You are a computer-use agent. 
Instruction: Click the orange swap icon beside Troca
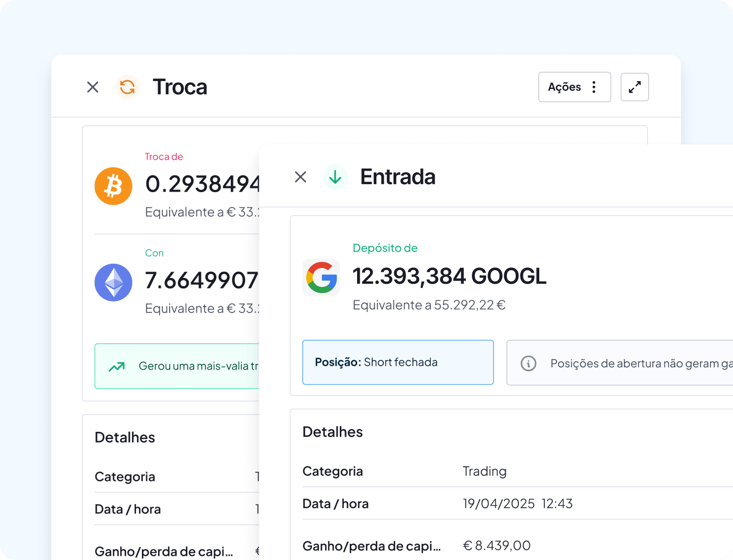click(x=127, y=87)
